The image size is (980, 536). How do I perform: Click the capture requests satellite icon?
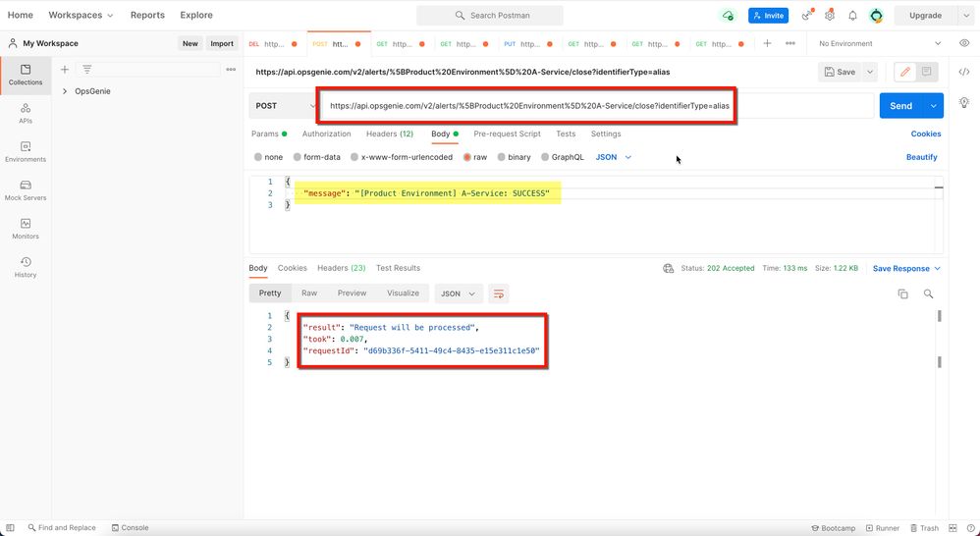click(x=807, y=15)
